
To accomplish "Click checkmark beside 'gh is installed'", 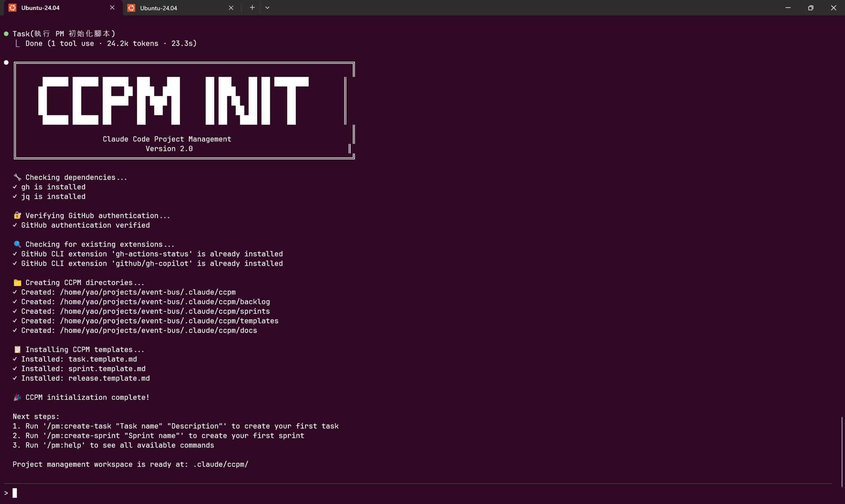I will [15, 187].
